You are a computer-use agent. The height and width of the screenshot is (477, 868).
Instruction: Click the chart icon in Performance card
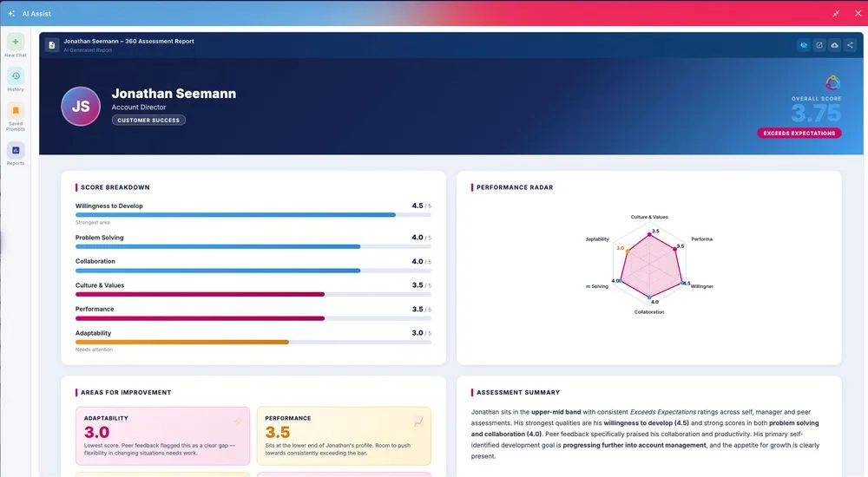(x=419, y=421)
